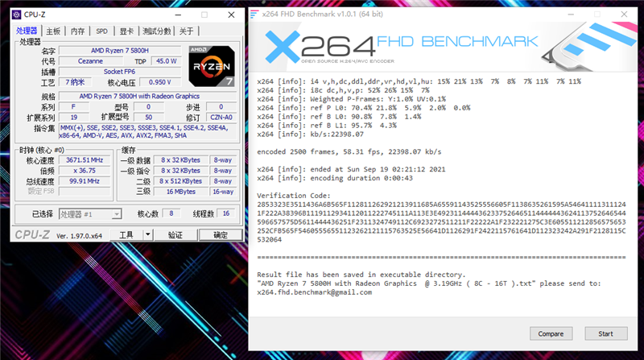Click the 3671.51 MHz core speed value
644x360 pixels.
pyautogui.click(x=85, y=159)
